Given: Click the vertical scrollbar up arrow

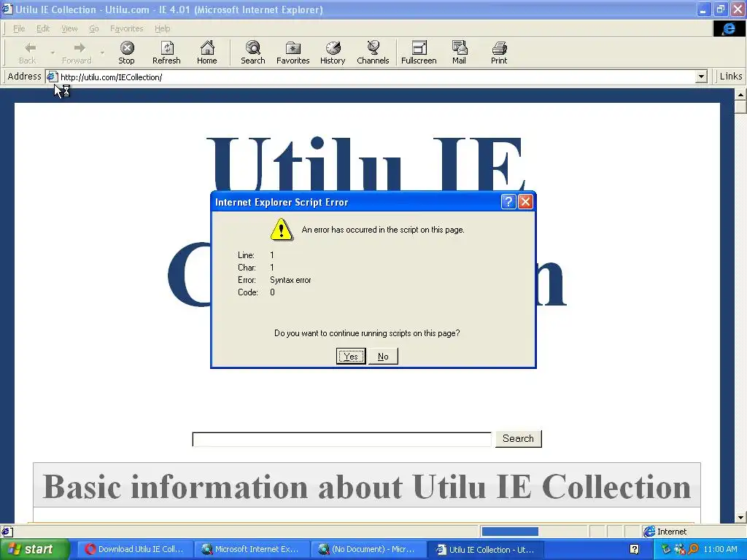Looking at the screenshot, I should (740, 94).
